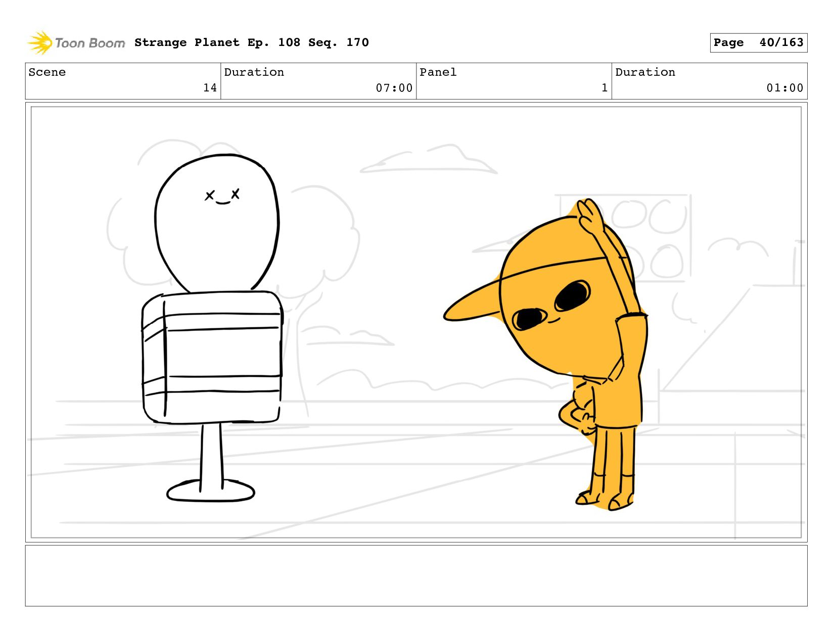Screen dimensions: 834x644
Task: Select the "Scene" header label
Action: [47, 72]
